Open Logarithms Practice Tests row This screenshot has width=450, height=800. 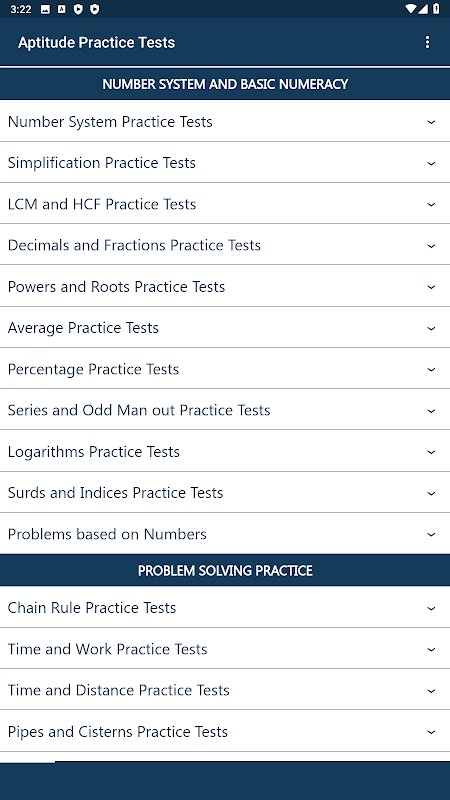(x=225, y=452)
